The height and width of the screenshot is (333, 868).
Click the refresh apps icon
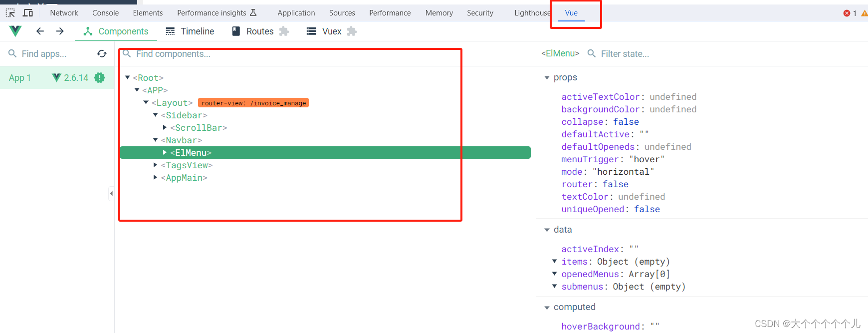[102, 53]
